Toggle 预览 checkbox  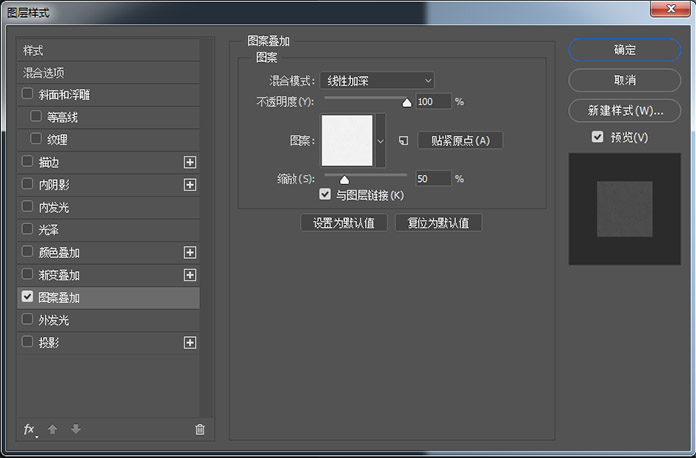tap(597, 137)
